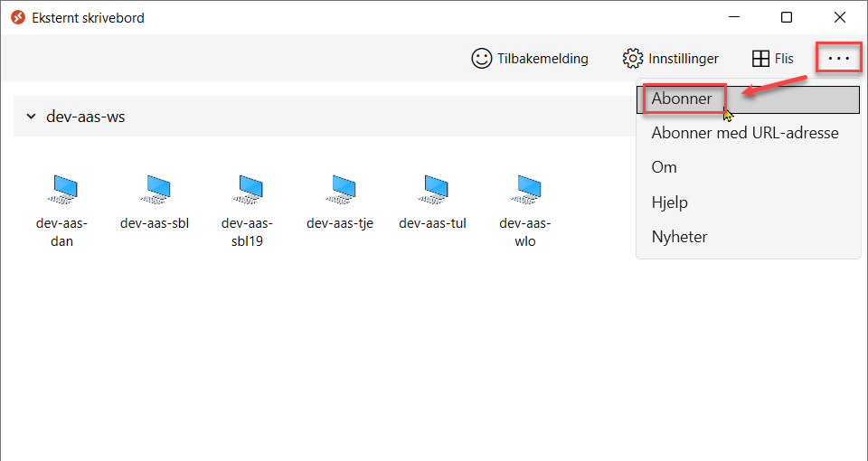Click the Remote Desktop app logo in the title bar
868x461 pixels.
18,18
